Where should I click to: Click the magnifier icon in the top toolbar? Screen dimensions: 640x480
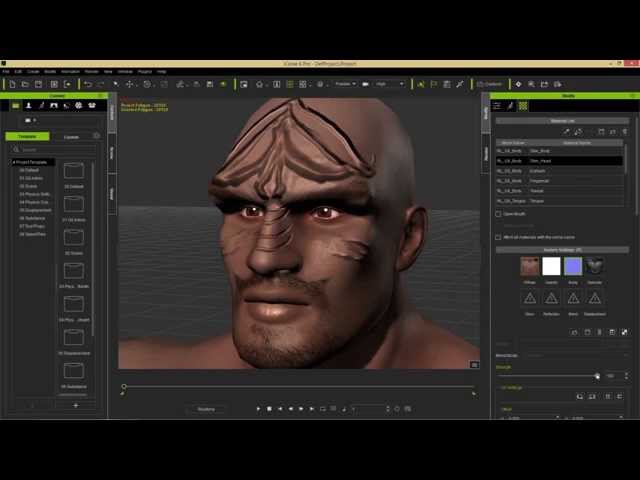tap(531, 84)
